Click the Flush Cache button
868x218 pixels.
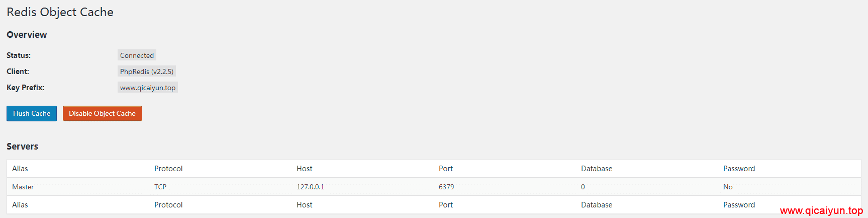click(x=32, y=113)
